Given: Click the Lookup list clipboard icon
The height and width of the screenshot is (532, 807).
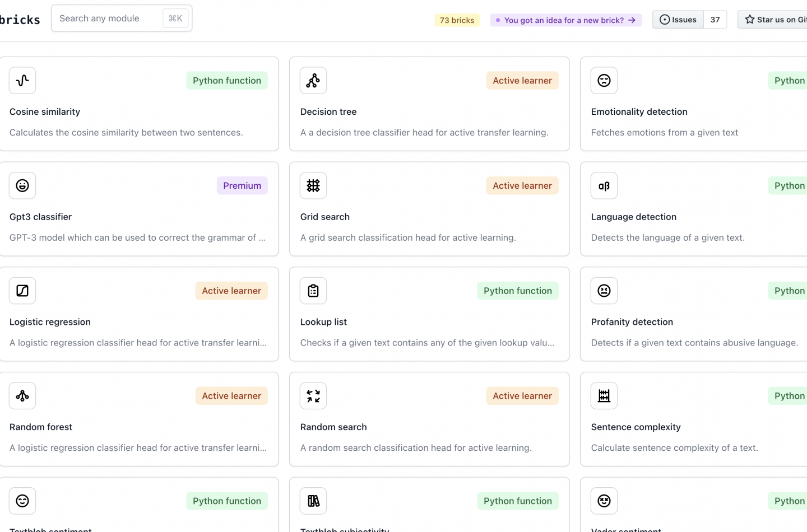Looking at the screenshot, I should 313,291.
